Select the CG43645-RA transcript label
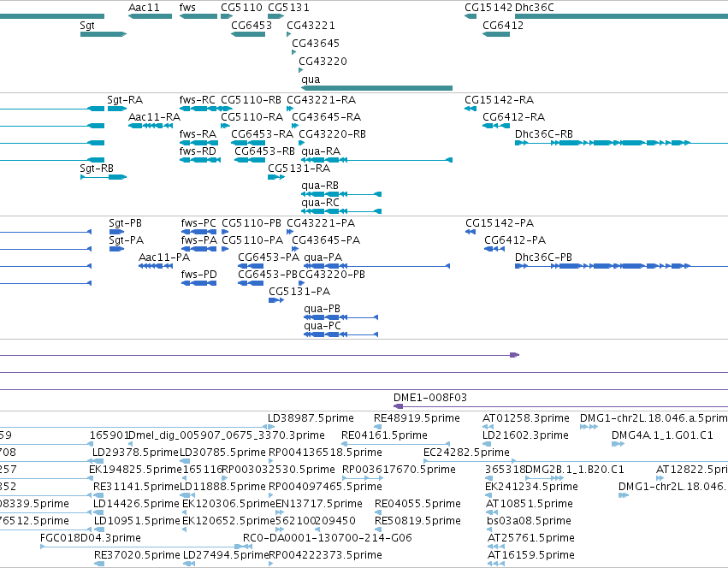The width and height of the screenshot is (728, 568). pos(327,117)
